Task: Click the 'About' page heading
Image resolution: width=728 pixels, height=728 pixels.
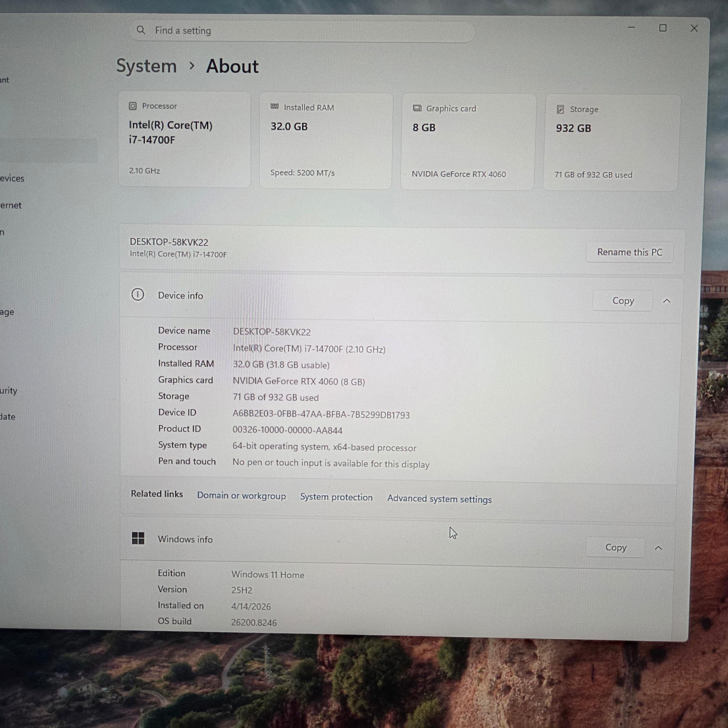Action: pos(232,66)
